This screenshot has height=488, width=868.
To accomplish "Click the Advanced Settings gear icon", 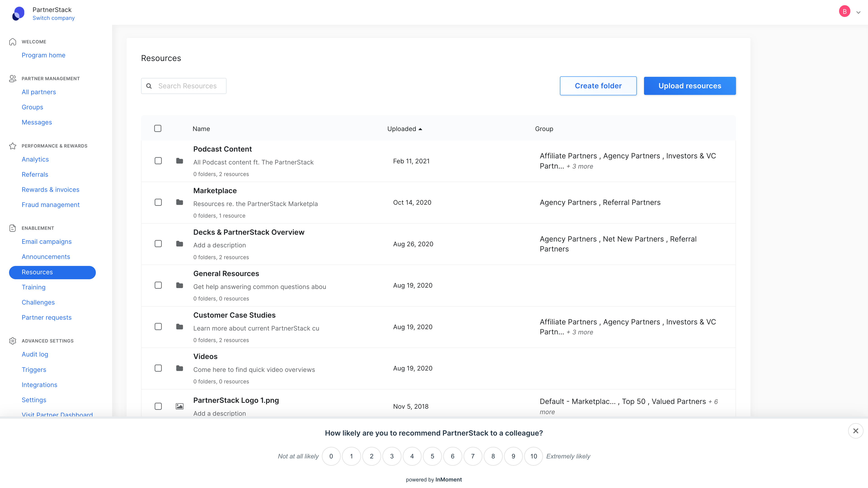I will pyautogui.click(x=12, y=341).
